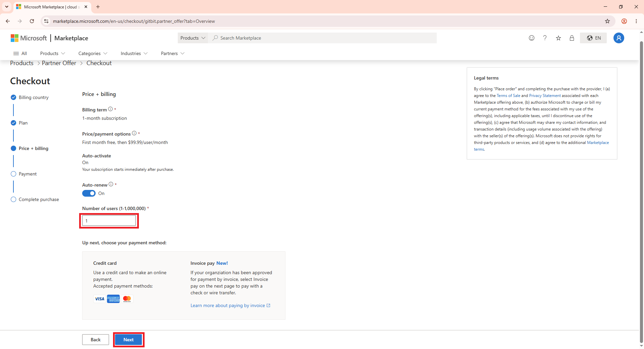Click the feedback smiley face icon

[531, 38]
